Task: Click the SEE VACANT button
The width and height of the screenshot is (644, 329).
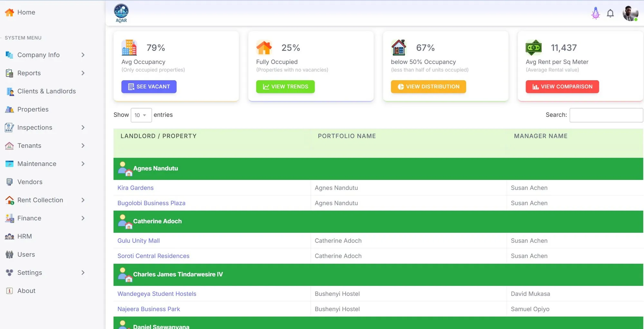Action: (x=149, y=86)
